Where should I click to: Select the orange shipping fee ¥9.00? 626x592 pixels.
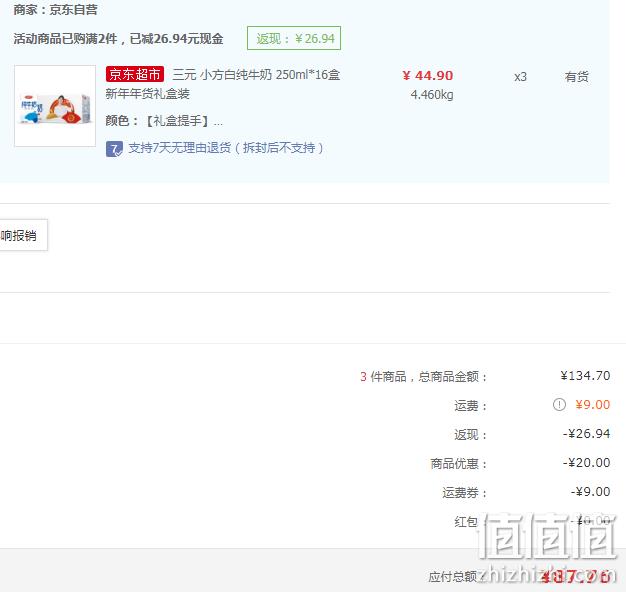tap(592, 405)
